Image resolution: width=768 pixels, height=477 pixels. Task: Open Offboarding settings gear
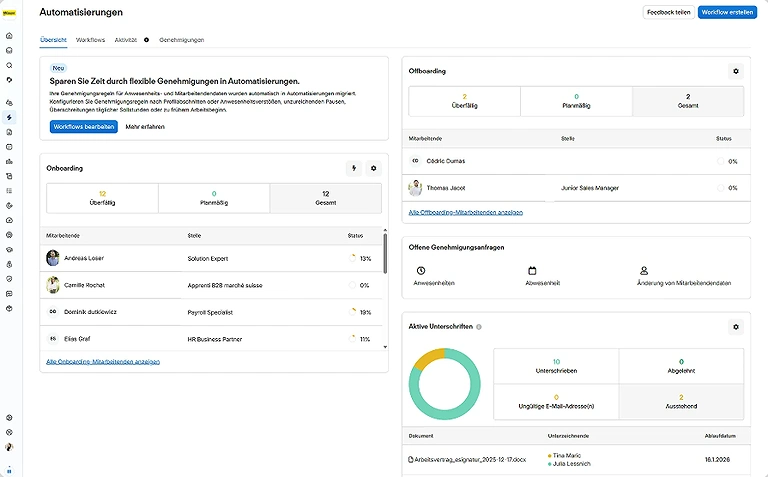736,71
